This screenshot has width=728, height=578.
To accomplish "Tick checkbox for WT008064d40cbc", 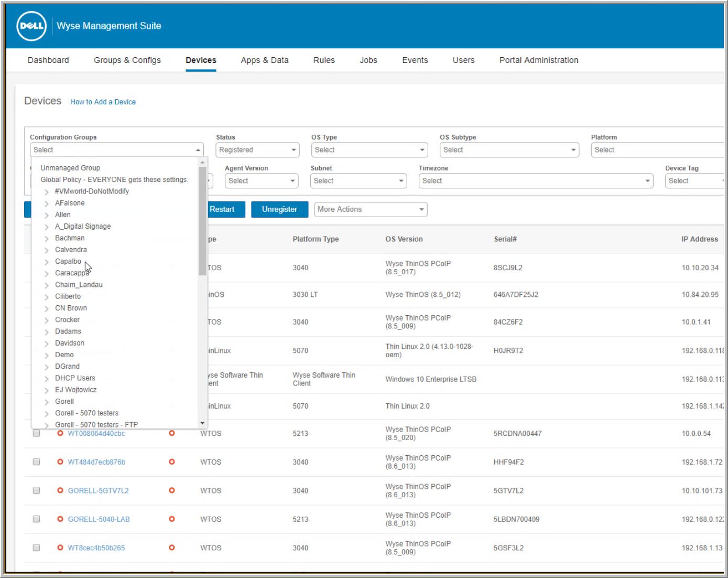I will click(36, 433).
